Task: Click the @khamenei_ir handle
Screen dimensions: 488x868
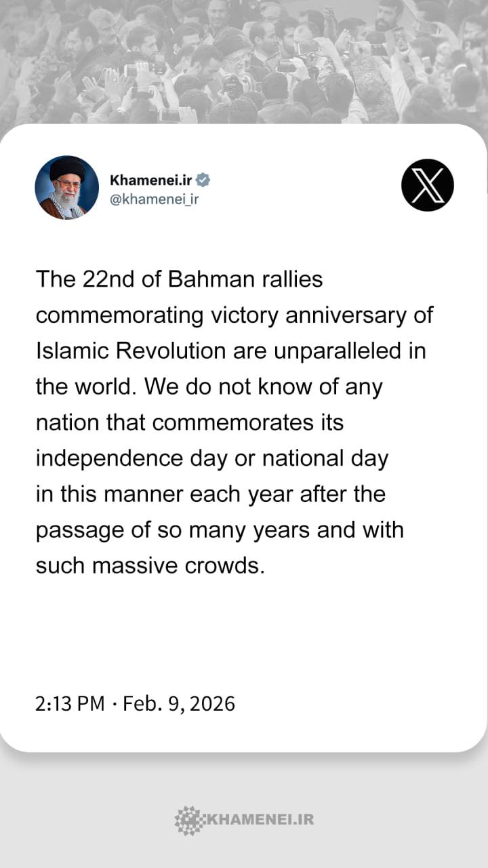Action: click(x=154, y=199)
